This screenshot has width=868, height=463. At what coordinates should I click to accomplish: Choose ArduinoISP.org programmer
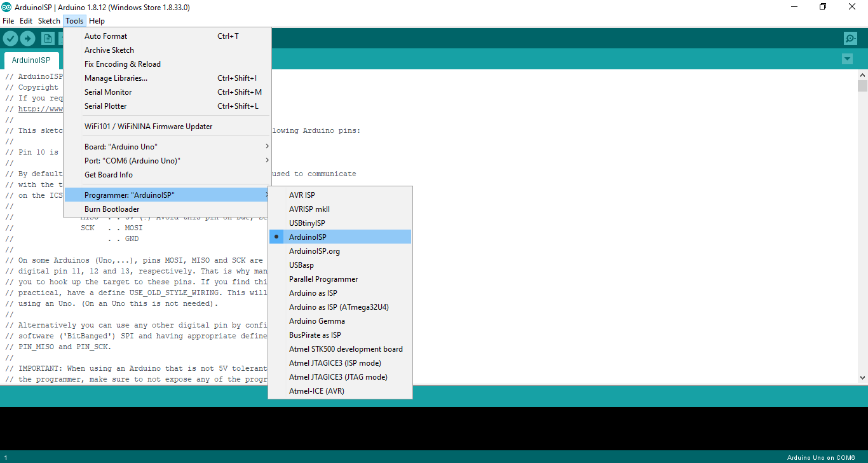(341, 251)
